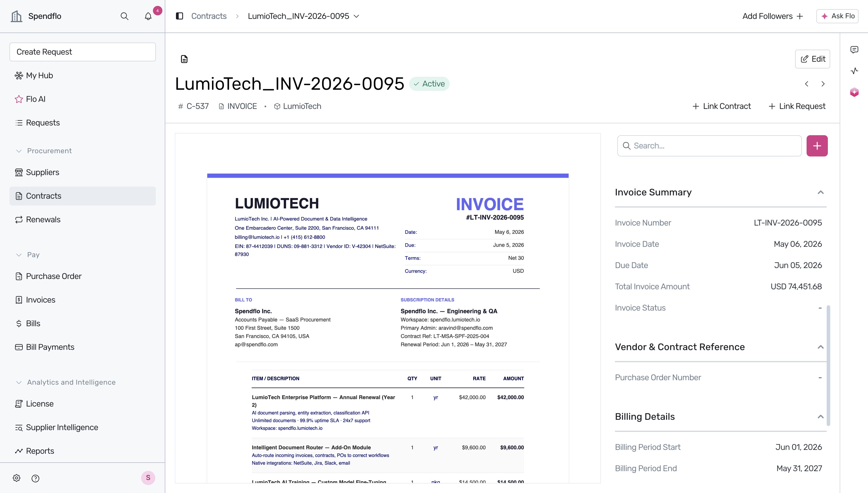Click the LumioTech supplier tag
Image resolution: width=868 pixels, height=493 pixels.
pos(298,106)
